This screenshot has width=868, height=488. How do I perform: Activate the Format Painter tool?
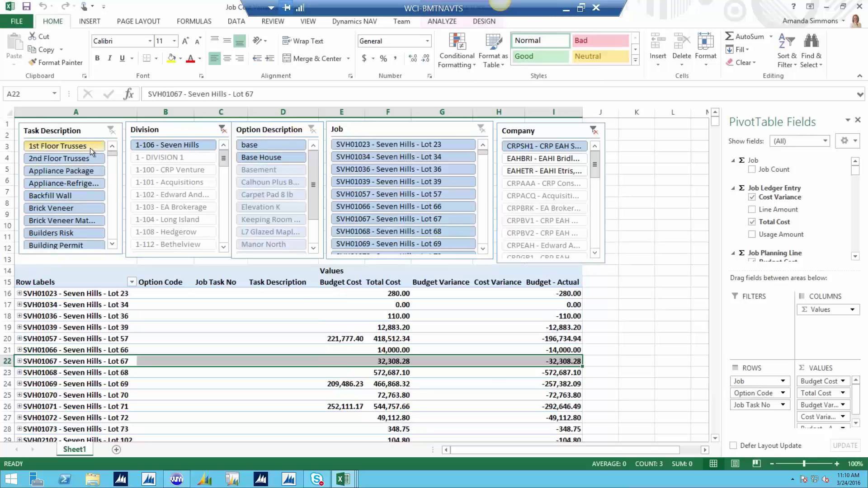tap(56, 62)
